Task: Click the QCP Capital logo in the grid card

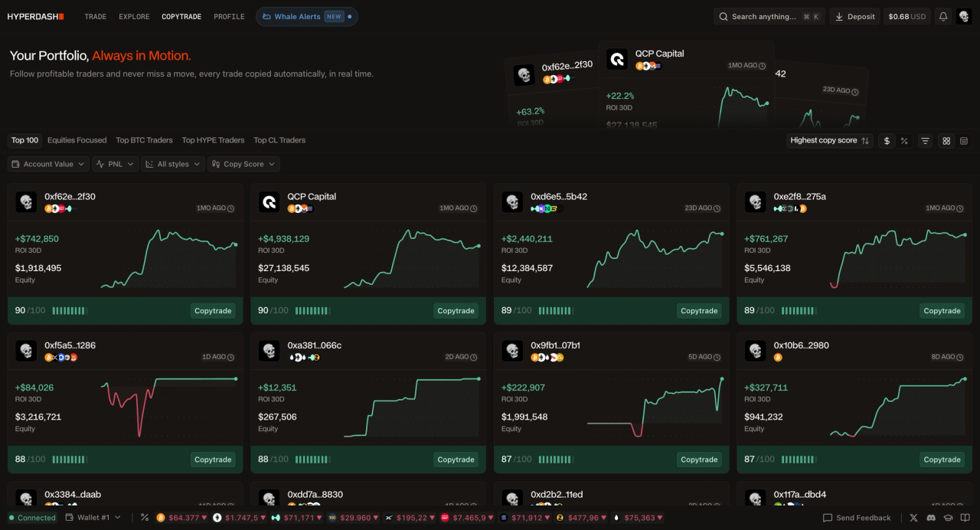Action: (x=269, y=201)
